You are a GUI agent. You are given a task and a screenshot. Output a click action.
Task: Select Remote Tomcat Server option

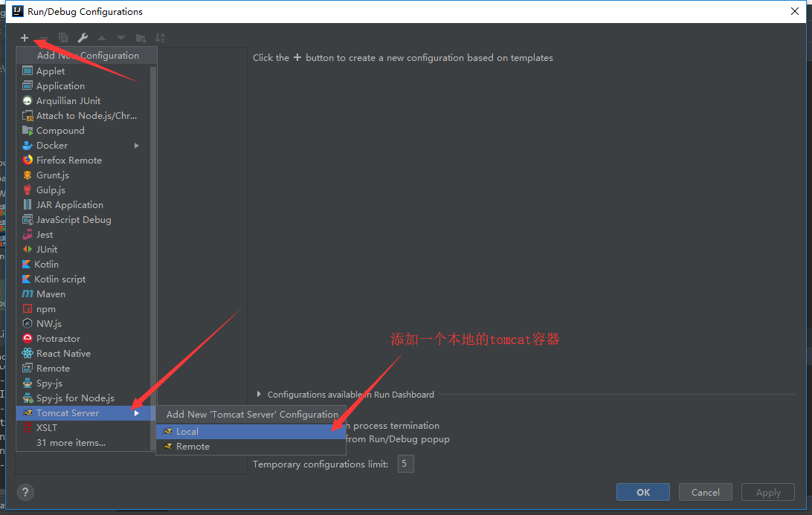pos(251,447)
